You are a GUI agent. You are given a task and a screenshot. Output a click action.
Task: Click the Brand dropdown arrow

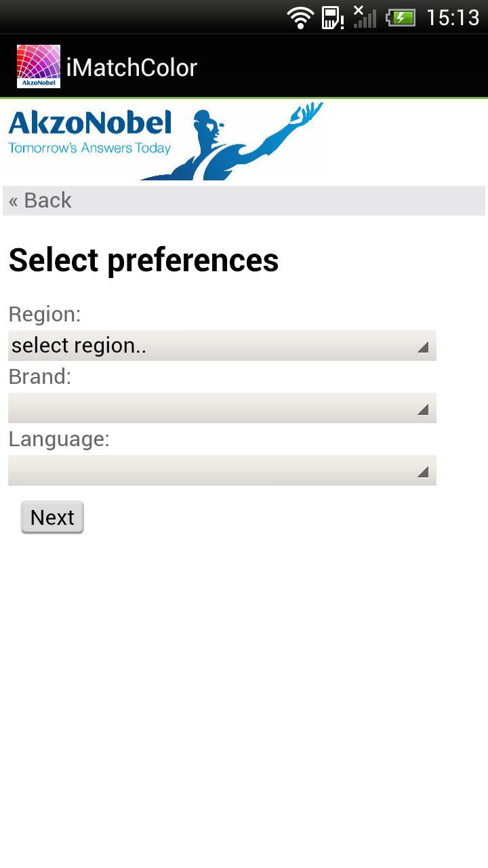tap(423, 410)
